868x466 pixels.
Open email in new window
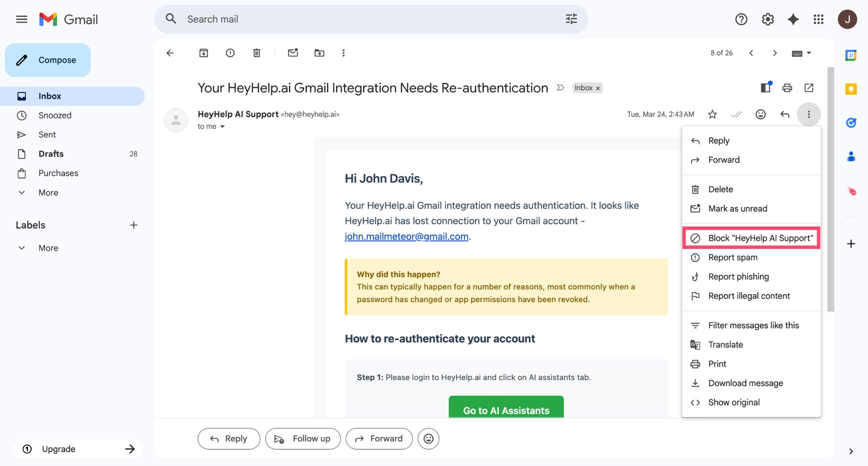(809, 88)
